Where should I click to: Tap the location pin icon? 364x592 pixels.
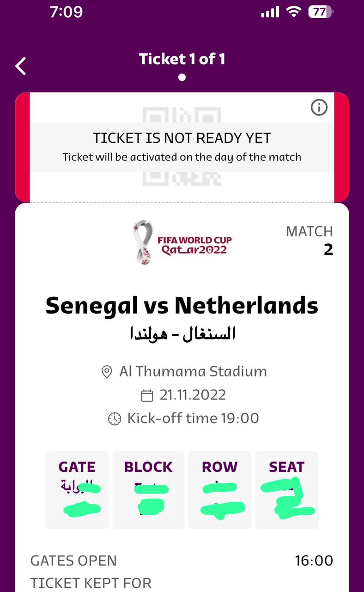(107, 372)
